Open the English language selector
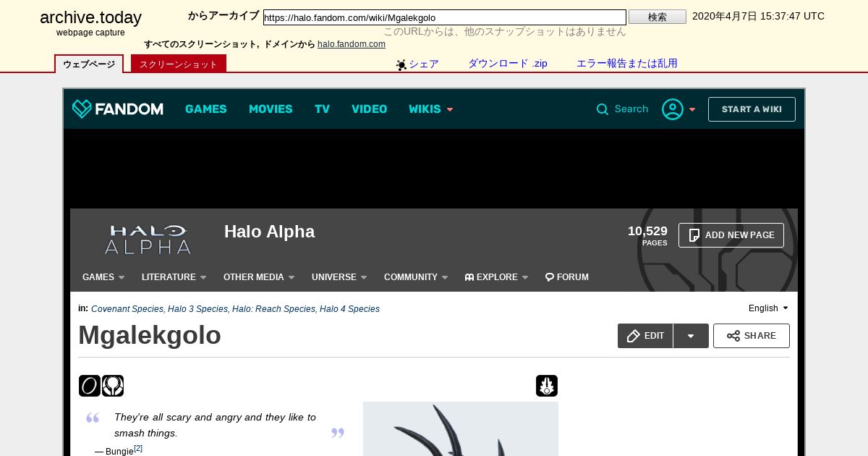Screen dimensions: 868x456 pyautogui.click(x=768, y=308)
